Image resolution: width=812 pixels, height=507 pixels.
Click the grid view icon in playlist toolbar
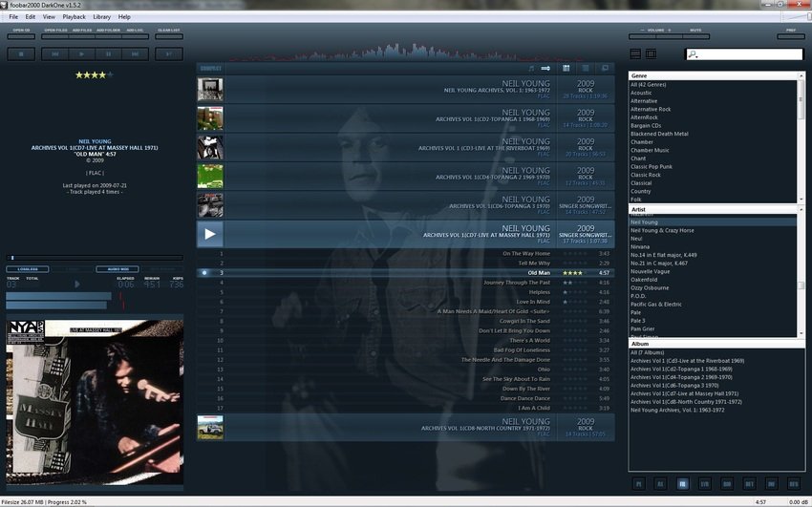click(x=566, y=69)
